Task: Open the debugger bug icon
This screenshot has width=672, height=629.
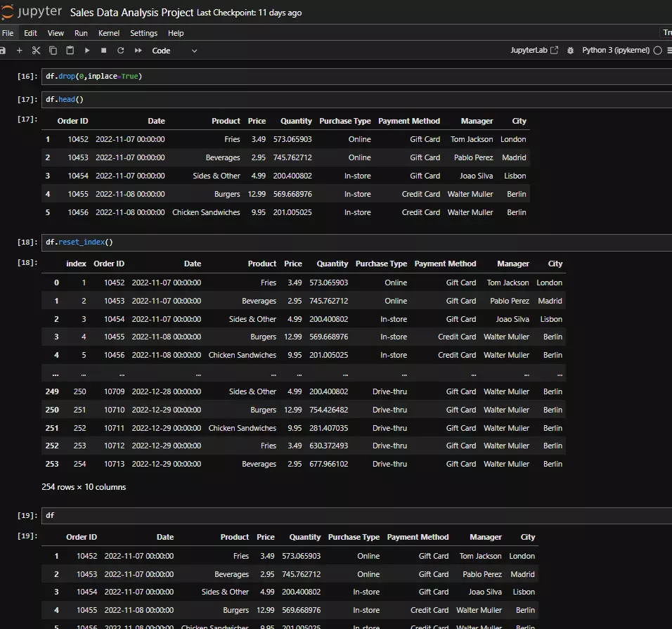Action: tap(570, 51)
